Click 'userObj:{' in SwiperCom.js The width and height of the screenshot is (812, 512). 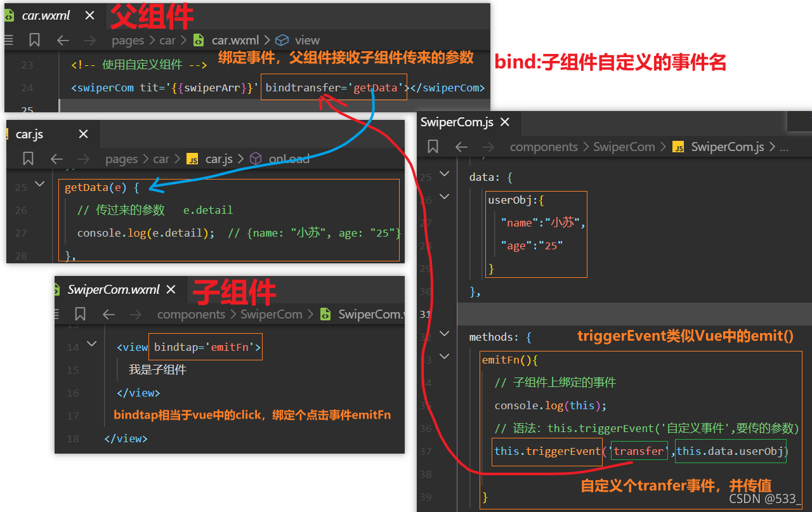coord(516,200)
